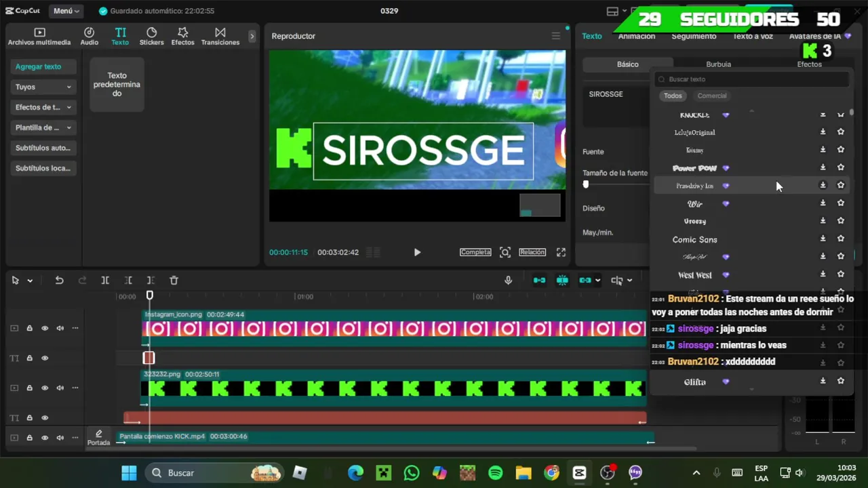Select the Básico sub-tab
The image size is (868, 488).
click(x=627, y=64)
